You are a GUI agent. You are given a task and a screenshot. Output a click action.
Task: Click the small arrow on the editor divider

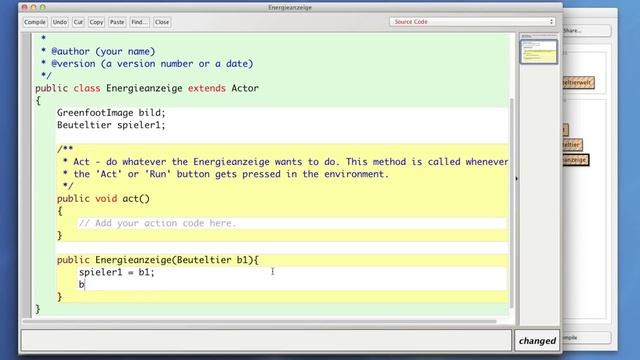tap(517, 179)
